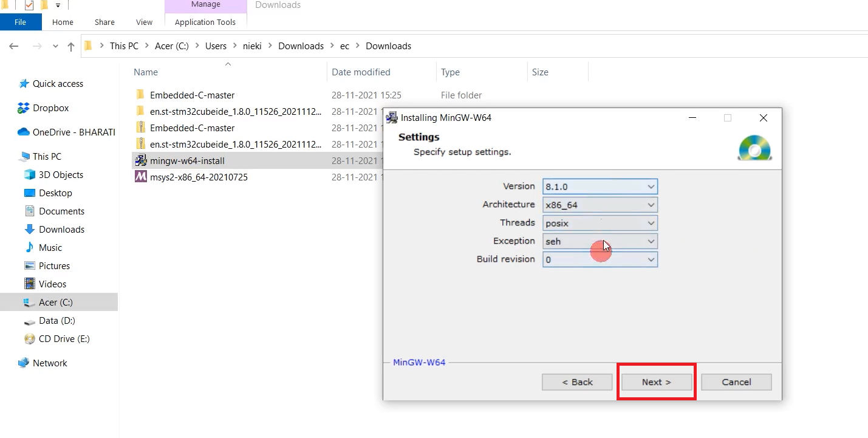Click the CD Drive disc icon
This screenshot has width=868, height=438.
click(x=29, y=339)
